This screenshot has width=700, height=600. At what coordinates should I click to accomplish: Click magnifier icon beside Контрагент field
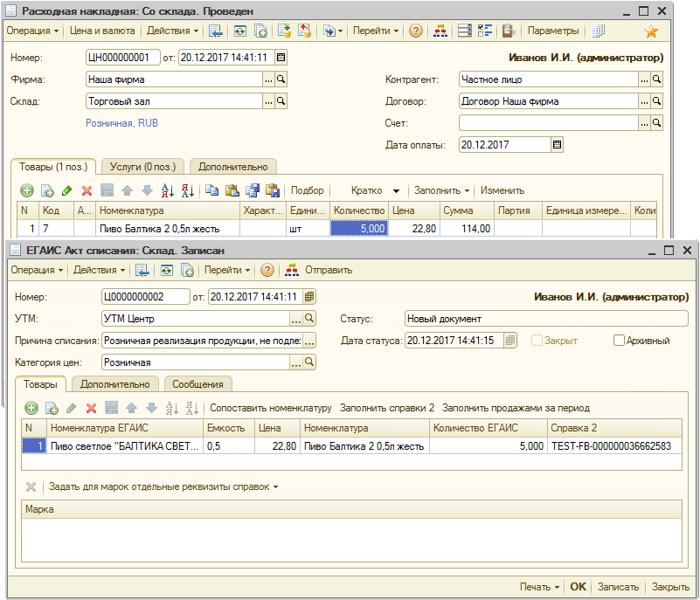point(657,79)
